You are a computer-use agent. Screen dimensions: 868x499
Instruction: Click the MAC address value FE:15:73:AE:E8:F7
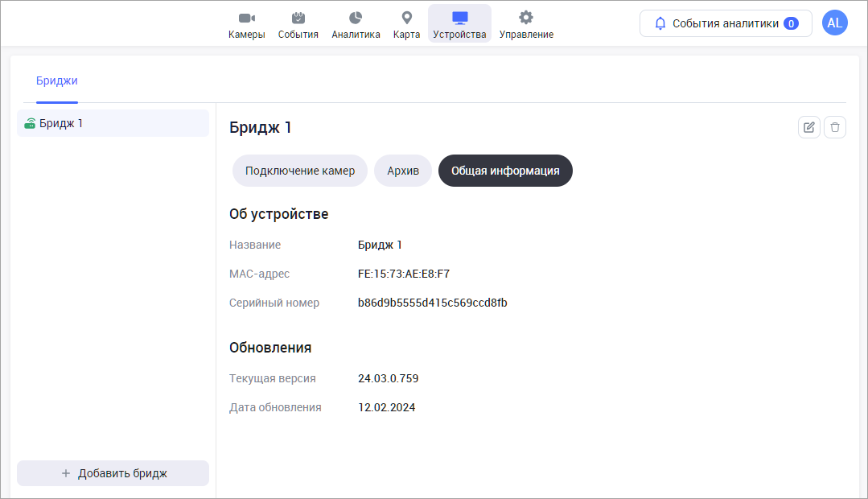coord(404,274)
